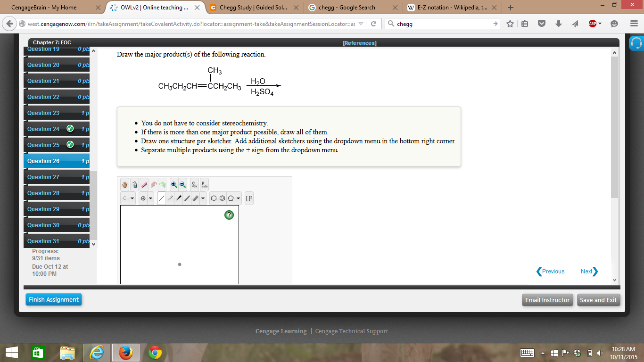
Task: Select the charge plus tool
Action: pos(143,198)
